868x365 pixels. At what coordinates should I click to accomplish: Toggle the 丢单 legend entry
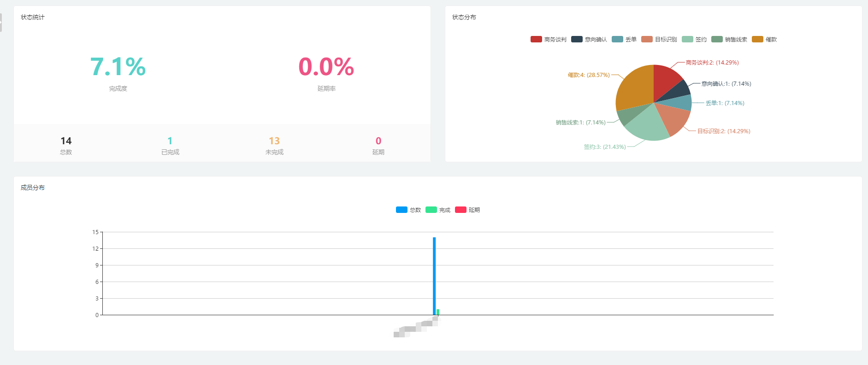pos(624,39)
